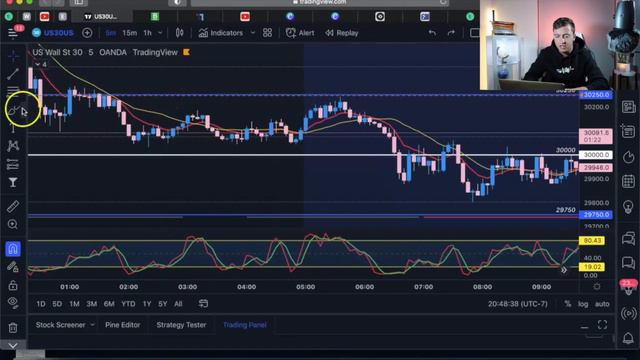Open the patterns tool in sidebar
The height and width of the screenshot is (360, 640).
pos(13,146)
